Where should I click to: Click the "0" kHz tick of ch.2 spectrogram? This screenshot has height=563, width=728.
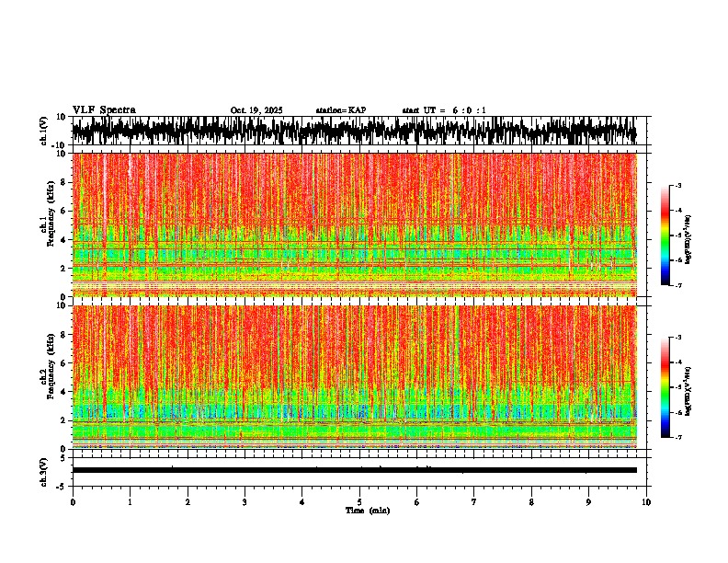[x=63, y=449]
